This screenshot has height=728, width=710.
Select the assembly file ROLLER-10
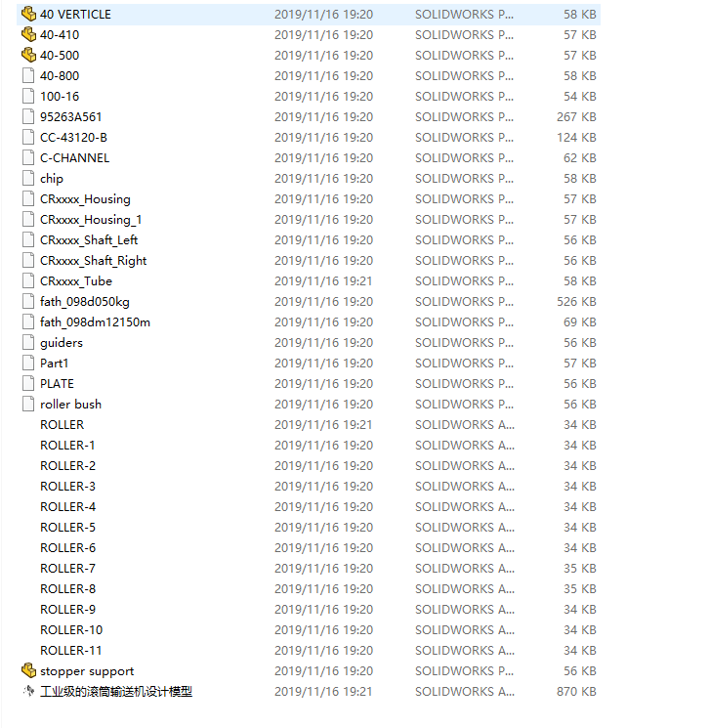click(x=71, y=630)
